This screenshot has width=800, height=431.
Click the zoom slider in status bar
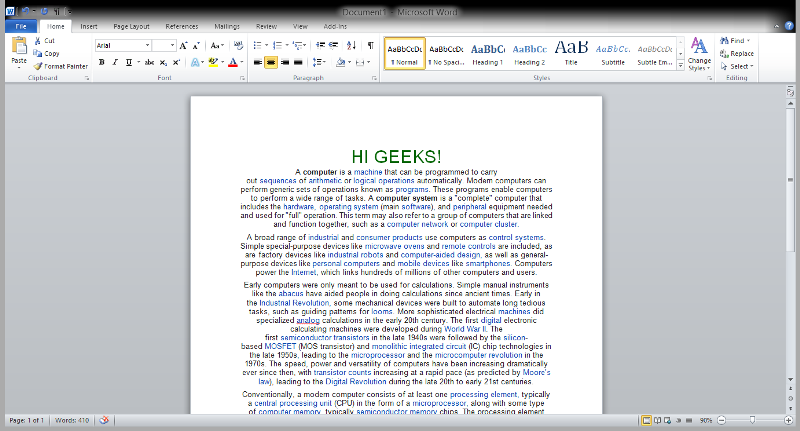tap(753, 420)
